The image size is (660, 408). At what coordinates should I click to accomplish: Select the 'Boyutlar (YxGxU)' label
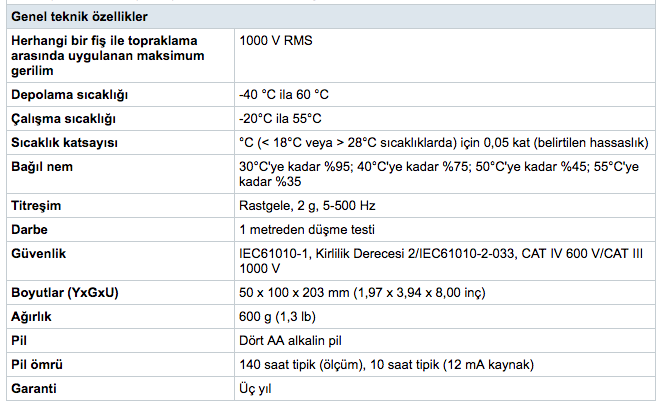(x=63, y=294)
